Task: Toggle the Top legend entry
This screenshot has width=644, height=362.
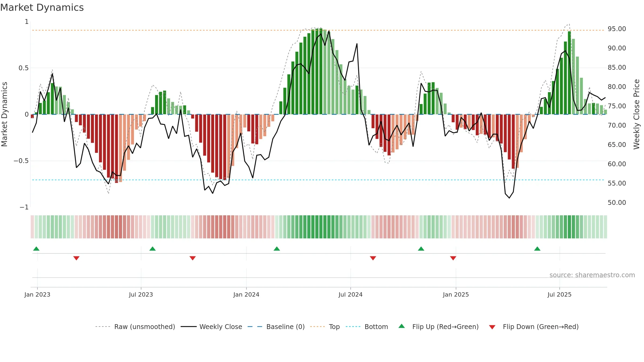Action: (x=325, y=327)
